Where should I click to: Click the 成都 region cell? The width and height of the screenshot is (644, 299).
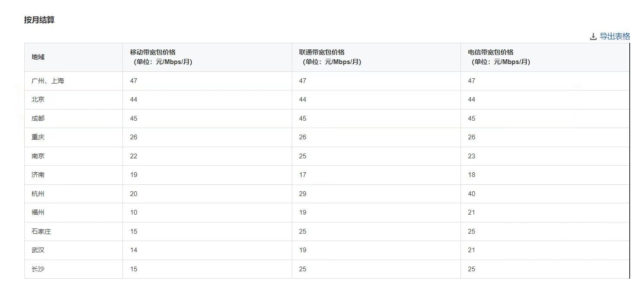tap(38, 119)
